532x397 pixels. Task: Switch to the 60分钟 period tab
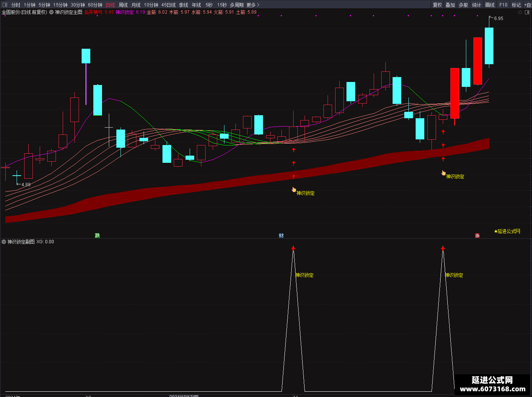point(95,5)
